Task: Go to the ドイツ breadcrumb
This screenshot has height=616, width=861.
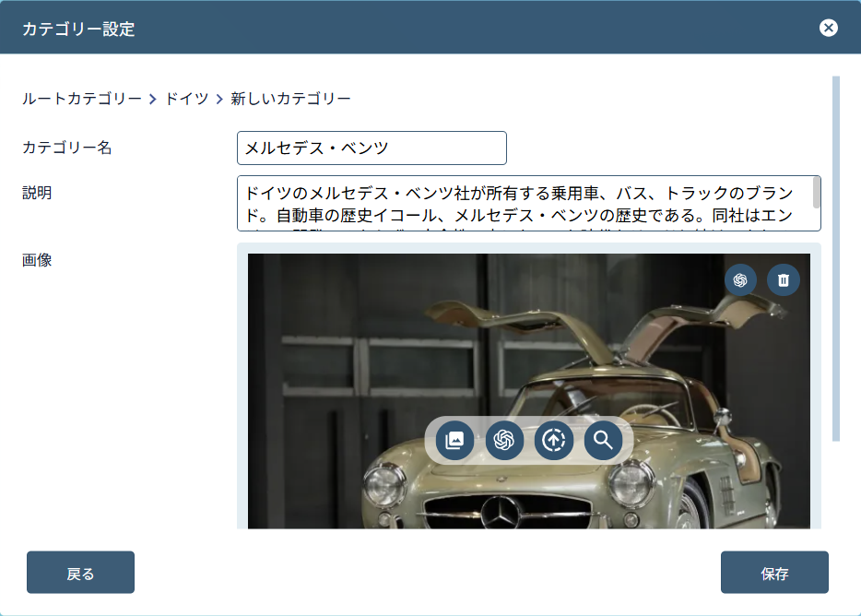Action: [x=187, y=99]
